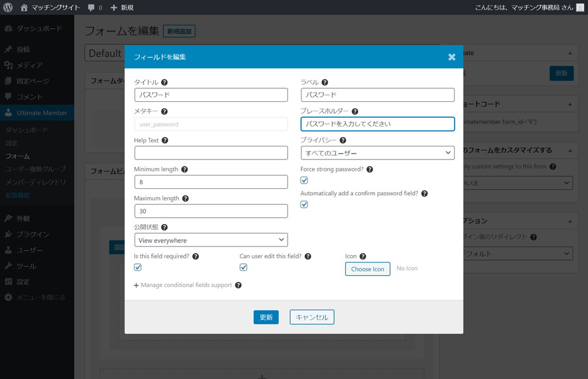
Task: Click the タイトル input field
Action: click(211, 95)
